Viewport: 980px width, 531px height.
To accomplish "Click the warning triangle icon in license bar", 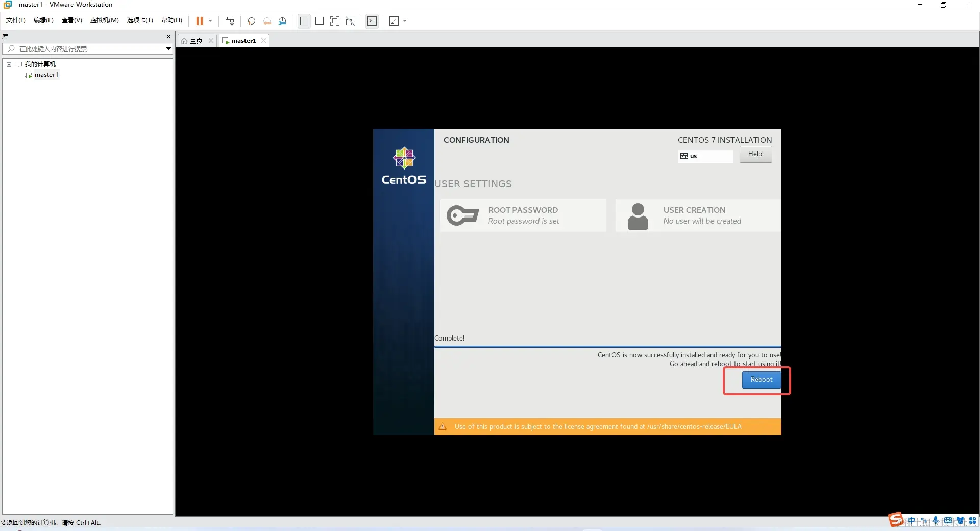I will click(x=443, y=427).
